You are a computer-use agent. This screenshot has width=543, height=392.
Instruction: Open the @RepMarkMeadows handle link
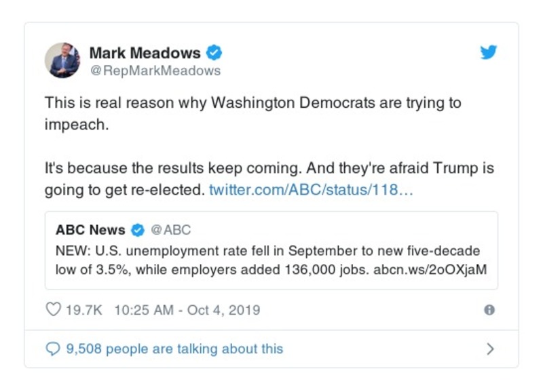155,71
